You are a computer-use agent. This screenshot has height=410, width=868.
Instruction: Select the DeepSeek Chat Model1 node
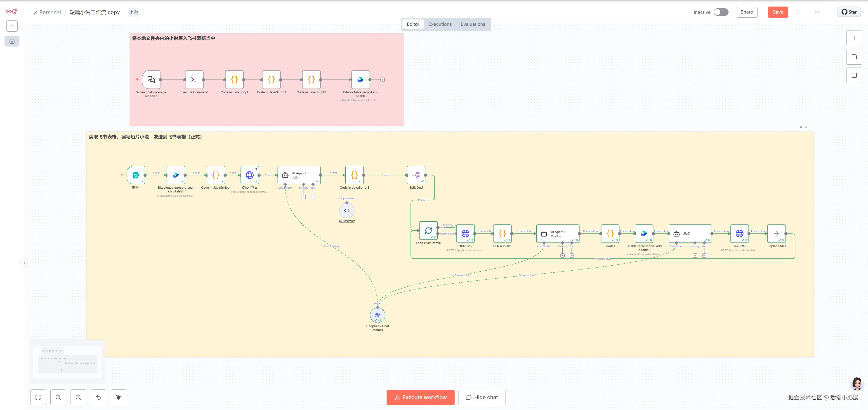(377, 315)
